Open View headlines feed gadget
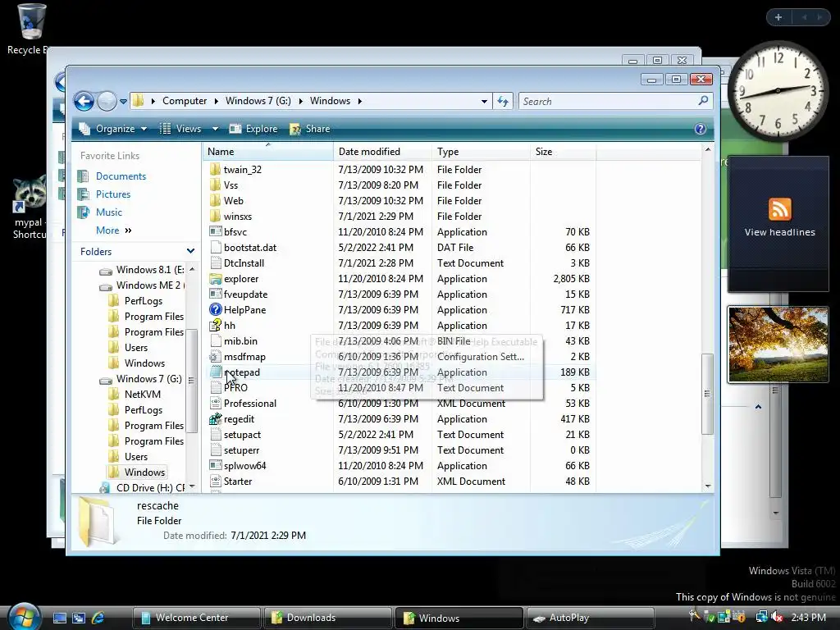Viewport: 840px width, 630px height. click(x=779, y=232)
